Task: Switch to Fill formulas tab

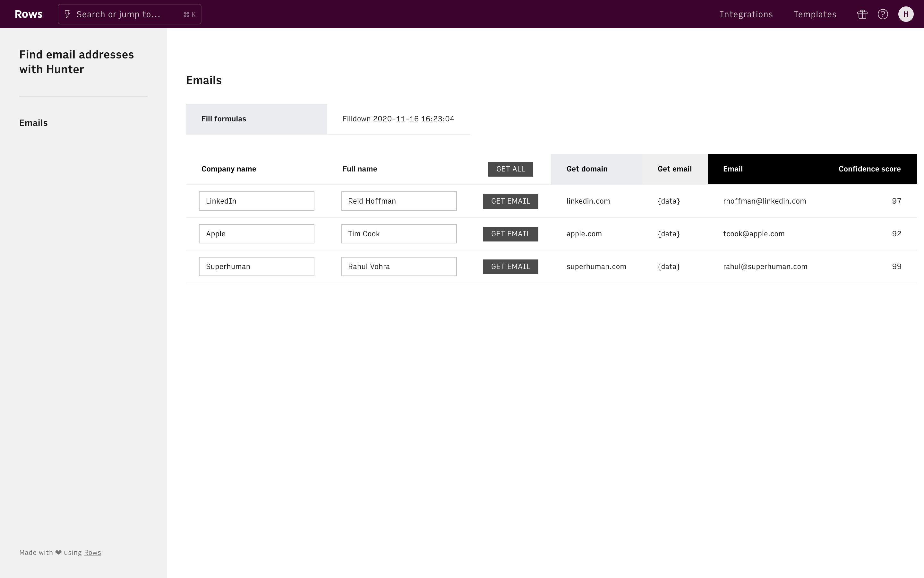Action: click(x=257, y=119)
